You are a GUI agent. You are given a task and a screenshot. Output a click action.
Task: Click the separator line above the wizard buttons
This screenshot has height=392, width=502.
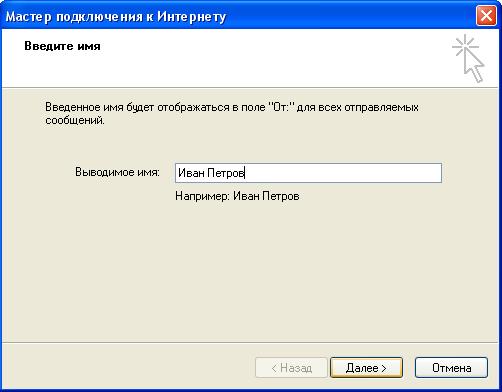[x=251, y=342]
